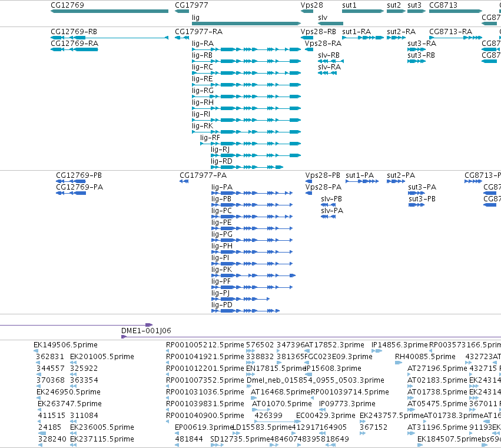Select the CG12769 gene label
Viewport: 501px width, 448px height.
click(68, 5)
